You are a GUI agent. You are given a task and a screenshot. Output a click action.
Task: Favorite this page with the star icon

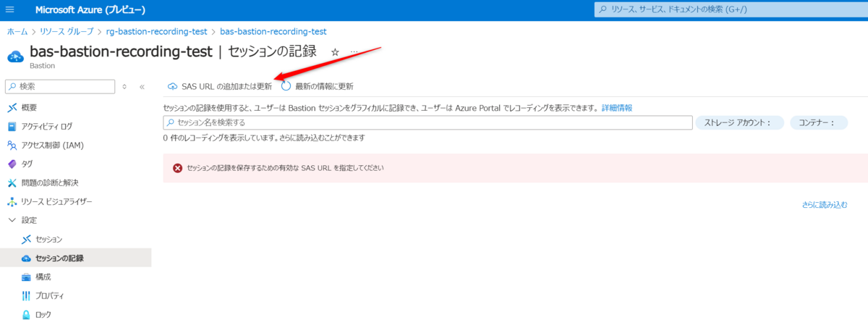[x=335, y=52]
